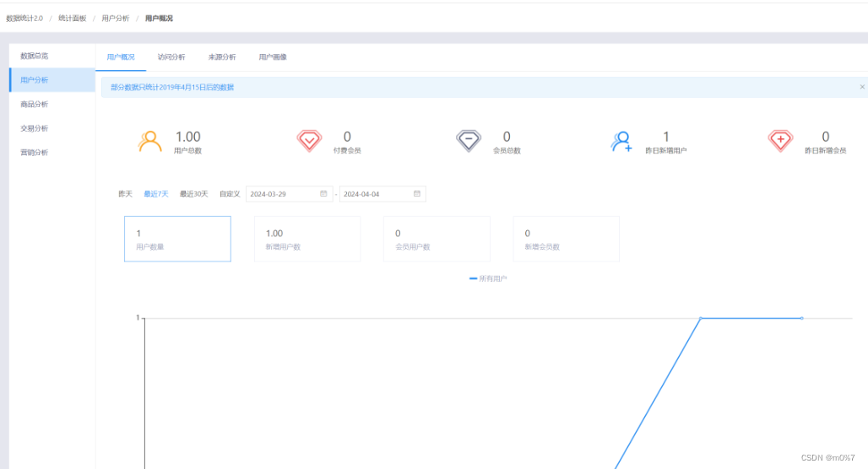Viewport: 868px width, 469px height.
Task: Click the red paid member heart icon
Action: (309, 141)
